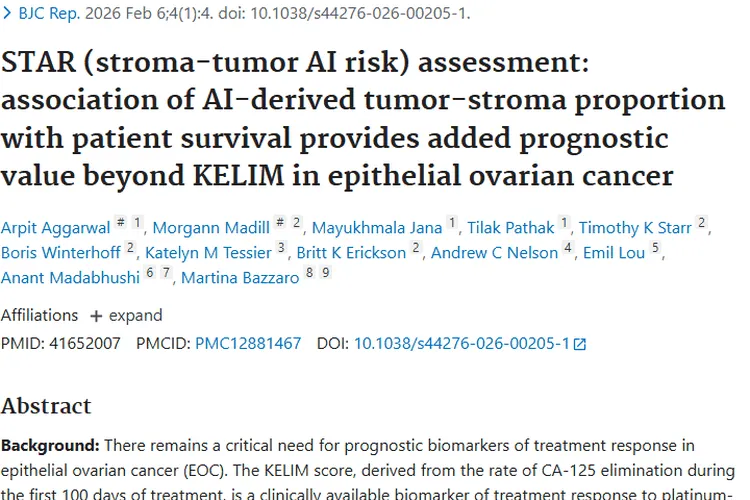Open author Andrew C Nelson link
Viewport: 750px width, 500px height.
tap(494, 252)
